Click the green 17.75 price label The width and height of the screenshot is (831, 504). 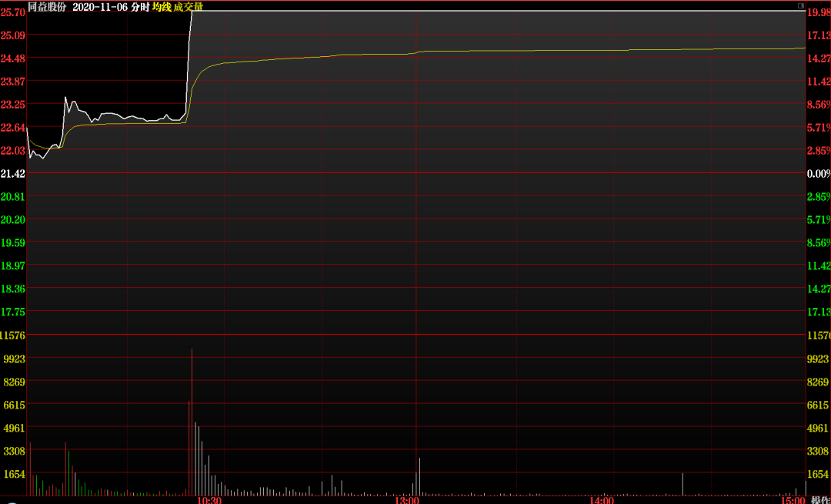point(12,312)
